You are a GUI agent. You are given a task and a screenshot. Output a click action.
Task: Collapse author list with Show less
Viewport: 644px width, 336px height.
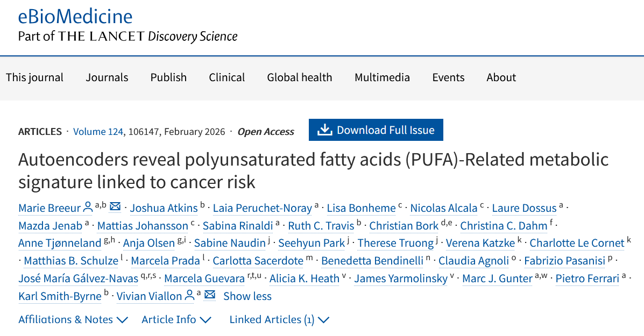pyautogui.click(x=247, y=296)
